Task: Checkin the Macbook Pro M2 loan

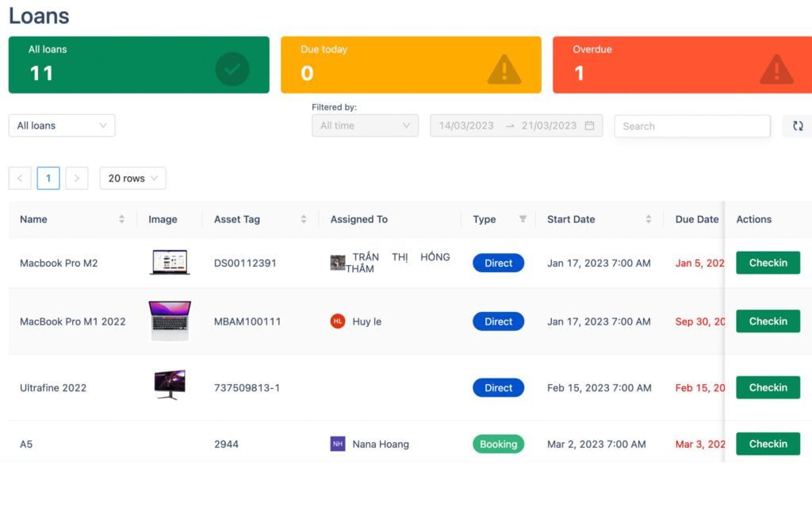Action: pyautogui.click(x=768, y=263)
